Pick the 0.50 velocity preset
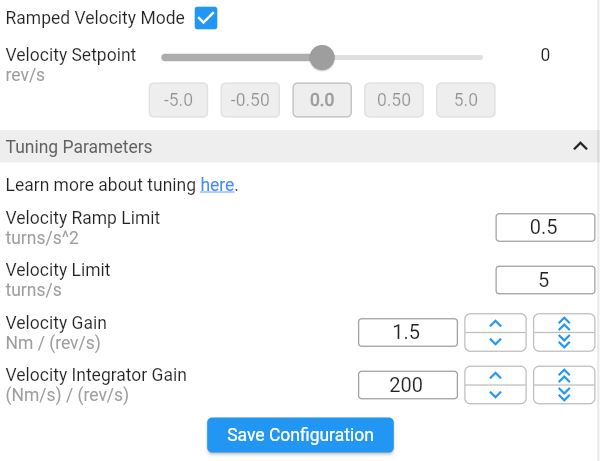This screenshot has width=600, height=461. pyautogui.click(x=394, y=100)
